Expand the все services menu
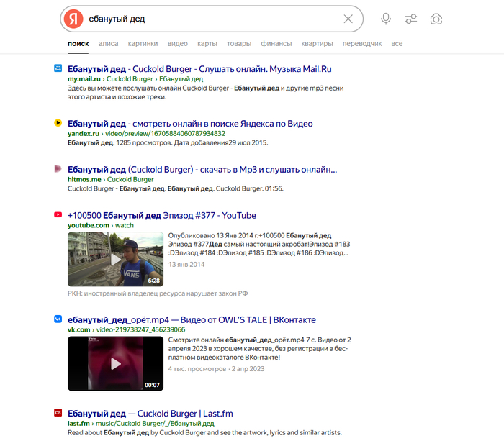Image resolution: width=504 pixels, height=446 pixels. click(x=397, y=44)
